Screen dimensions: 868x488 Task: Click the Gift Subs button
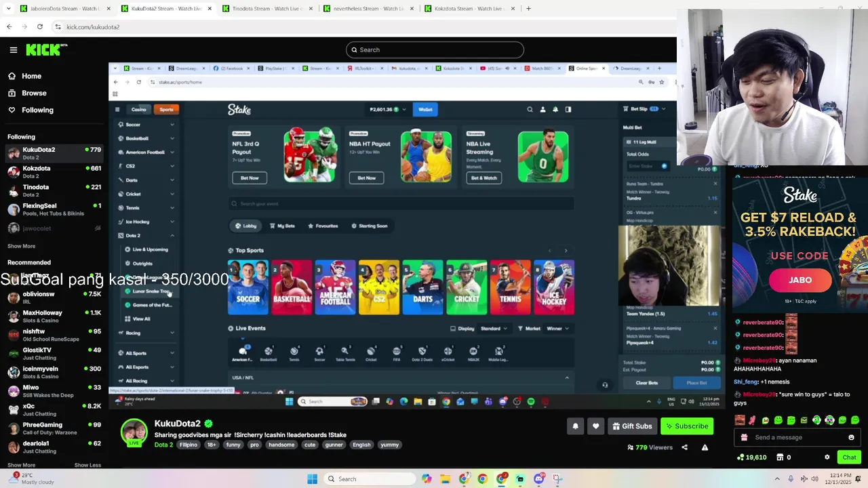[632, 426]
